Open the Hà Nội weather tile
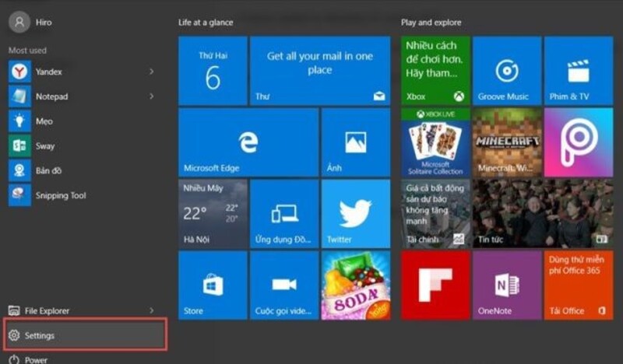623x364 pixels. tap(213, 214)
